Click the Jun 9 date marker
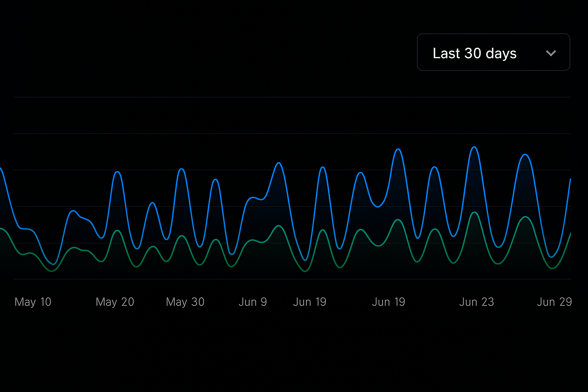The height and width of the screenshot is (392, 588). [x=253, y=302]
